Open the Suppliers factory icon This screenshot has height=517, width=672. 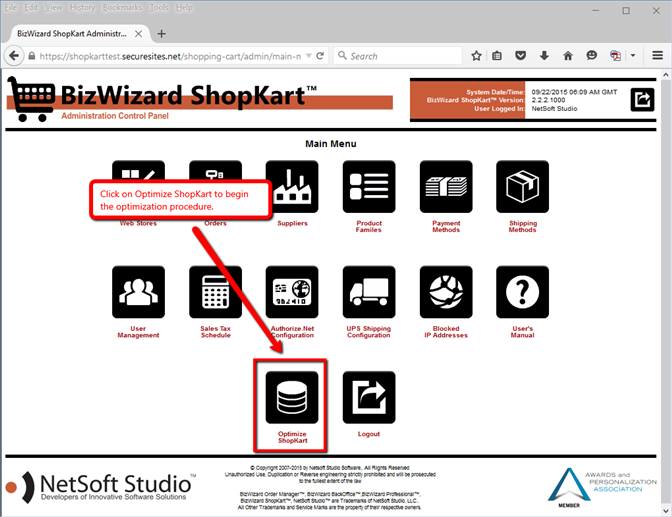pyautogui.click(x=292, y=186)
